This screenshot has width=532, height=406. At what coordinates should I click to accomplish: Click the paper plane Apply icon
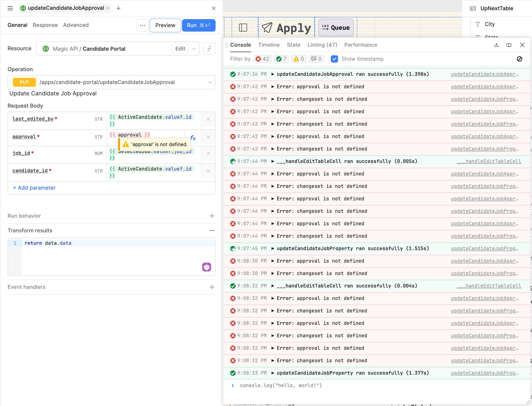(267, 27)
